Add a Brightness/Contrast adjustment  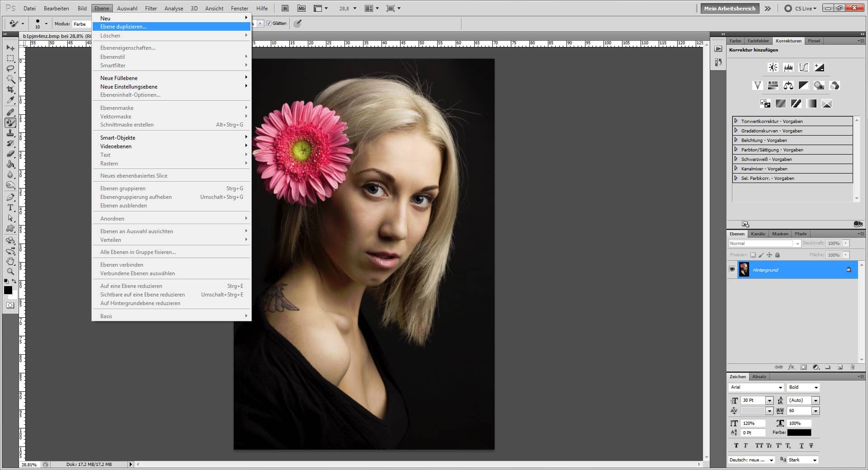pos(772,67)
